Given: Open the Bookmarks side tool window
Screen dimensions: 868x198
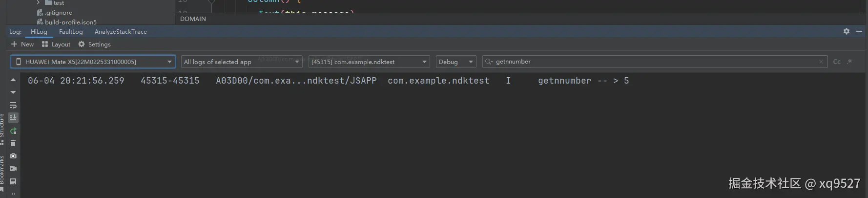Looking at the screenshot, I should (2, 174).
